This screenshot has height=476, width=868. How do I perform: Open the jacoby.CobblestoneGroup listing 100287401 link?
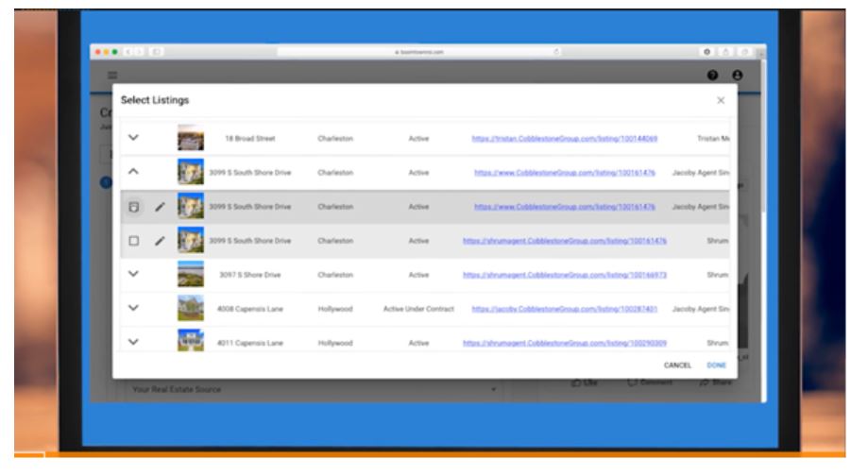coord(565,309)
